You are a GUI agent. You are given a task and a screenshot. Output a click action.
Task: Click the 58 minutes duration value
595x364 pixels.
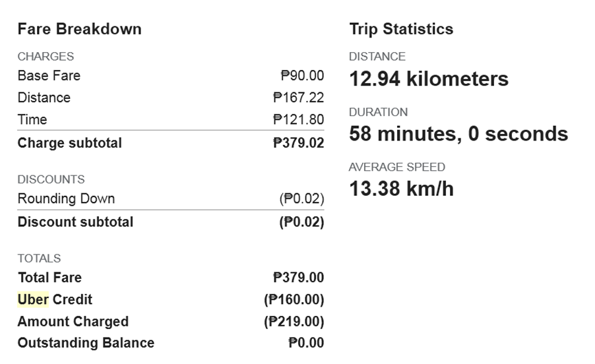[458, 134]
